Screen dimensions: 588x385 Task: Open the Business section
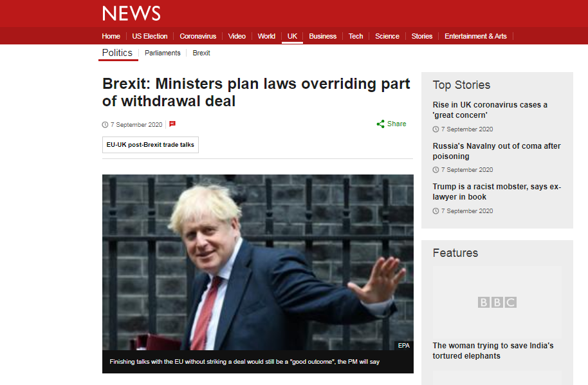tap(322, 36)
